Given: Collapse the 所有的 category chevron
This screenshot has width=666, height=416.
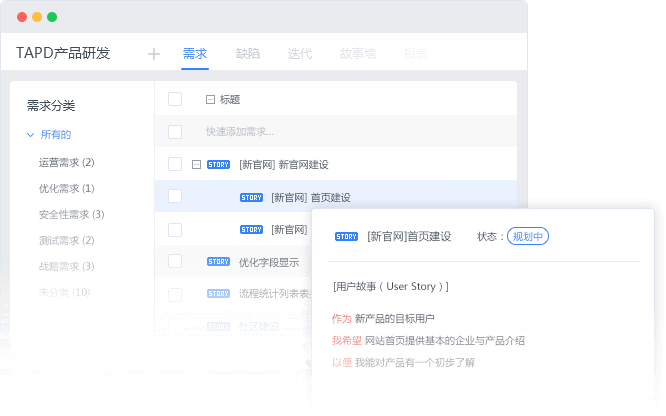Looking at the screenshot, I should (30, 135).
